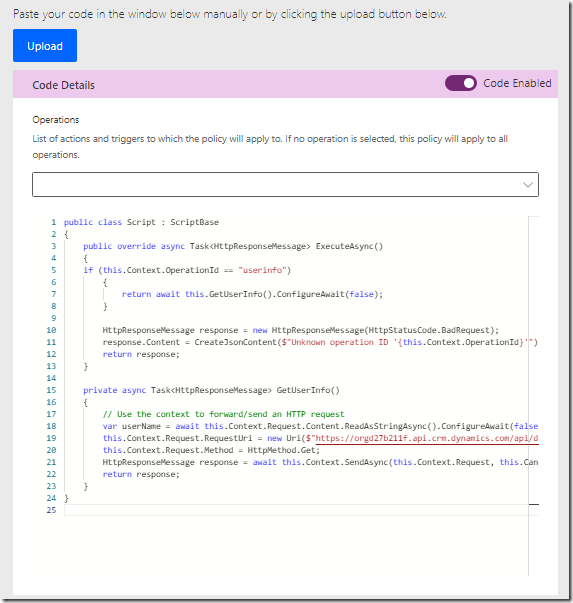The width and height of the screenshot is (573, 603).
Task: Click the ScriptBase class name on line 1
Action: [x=195, y=222]
